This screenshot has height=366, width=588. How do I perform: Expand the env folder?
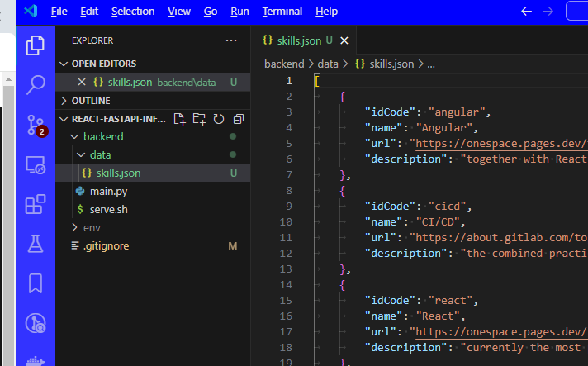point(91,227)
